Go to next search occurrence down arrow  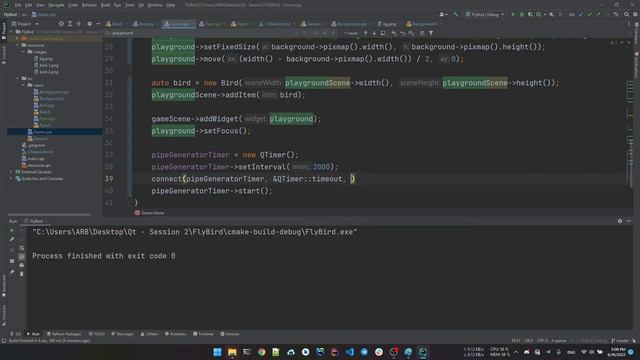pos(374,33)
